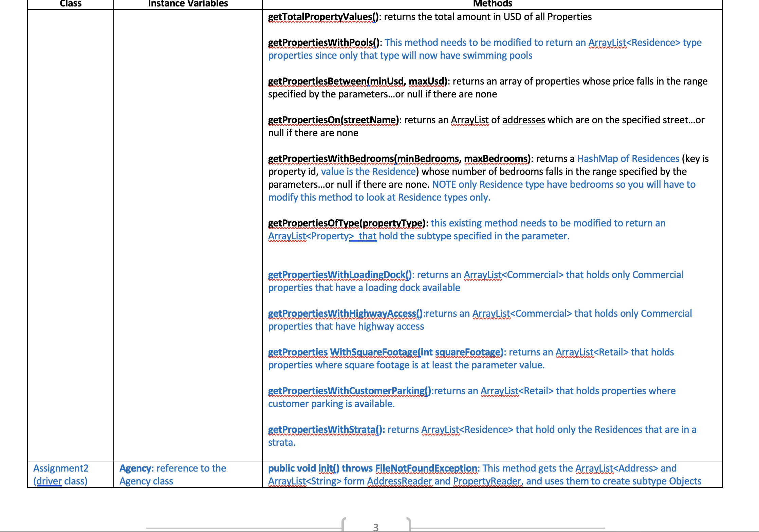This screenshot has width=759, height=532.
Task: Click the getPropertiesWithCustomerParking() method name
Action: [349, 391]
